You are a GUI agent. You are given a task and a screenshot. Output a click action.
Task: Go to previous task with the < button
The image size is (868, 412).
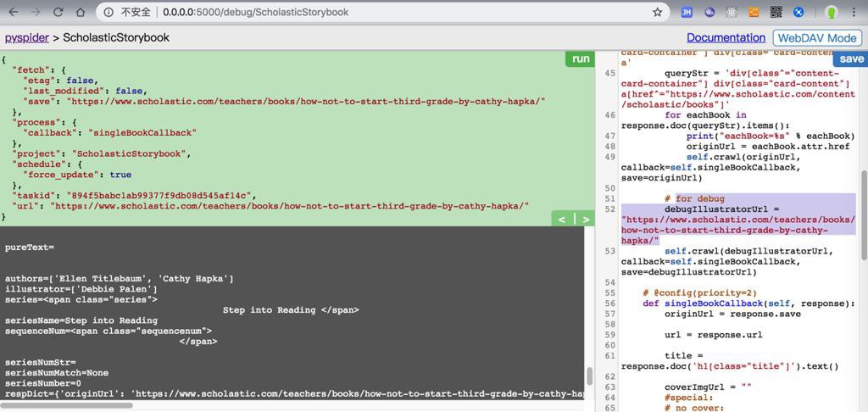(x=562, y=220)
